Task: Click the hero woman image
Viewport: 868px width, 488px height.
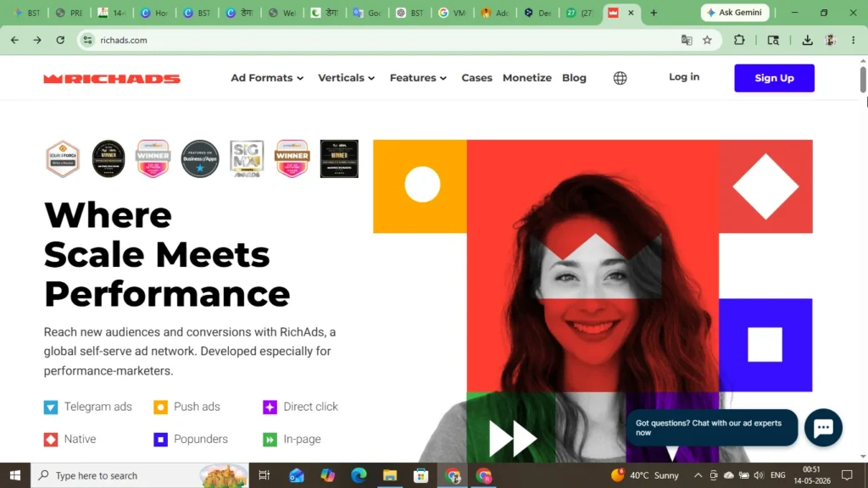Action: [593, 301]
